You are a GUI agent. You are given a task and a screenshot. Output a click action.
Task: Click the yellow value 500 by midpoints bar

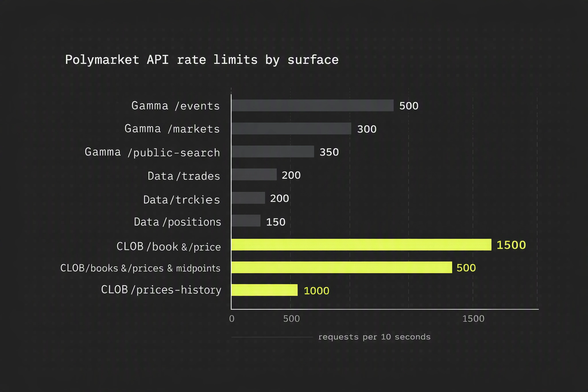click(x=466, y=268)
